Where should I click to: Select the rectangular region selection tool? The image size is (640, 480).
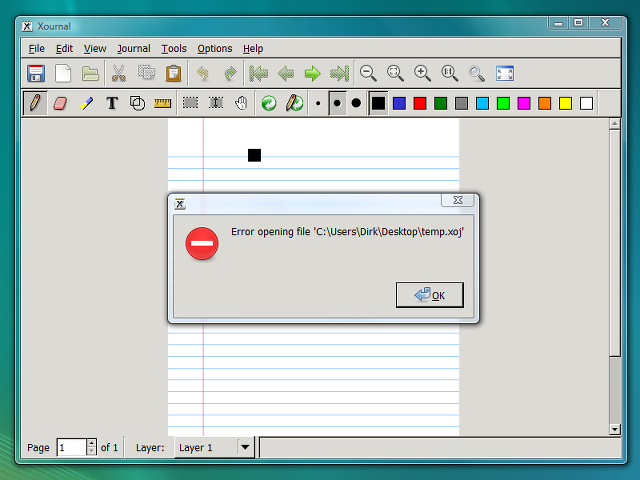point(190,103)
